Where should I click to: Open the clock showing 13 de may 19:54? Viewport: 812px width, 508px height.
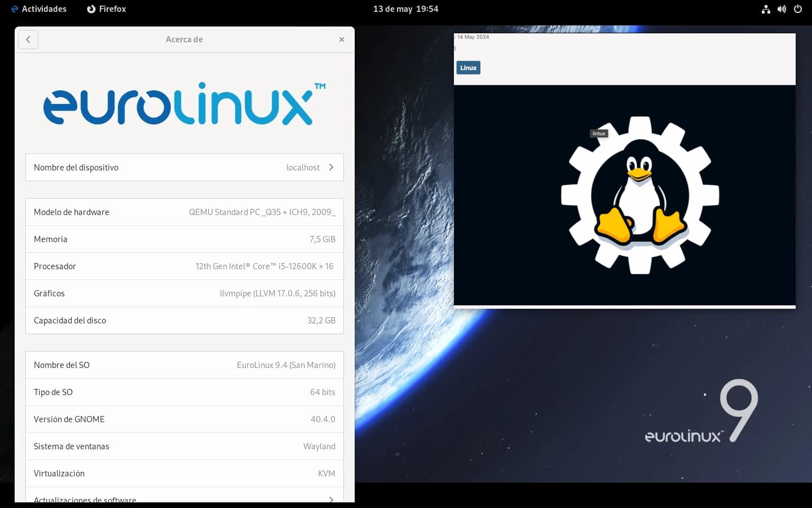point(405,9)
